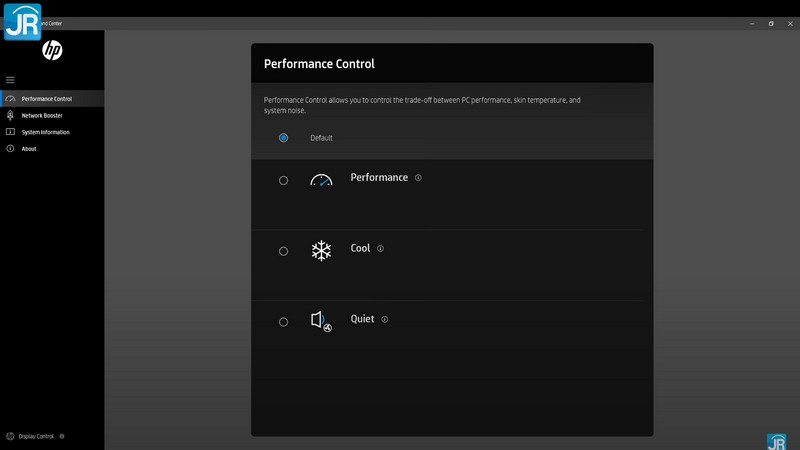Click the HP logo in sidebar
Image resolution: width=800 pixels, height=450 pixels.
(x=52, y=50)
